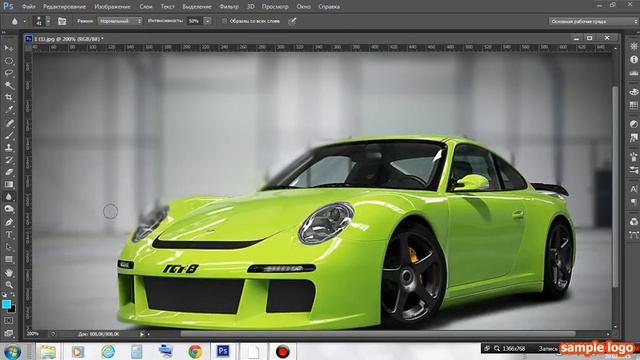Select the Clone Stamp tool
Viewport: 640px width, 360px height.
[x=9, y=147]
